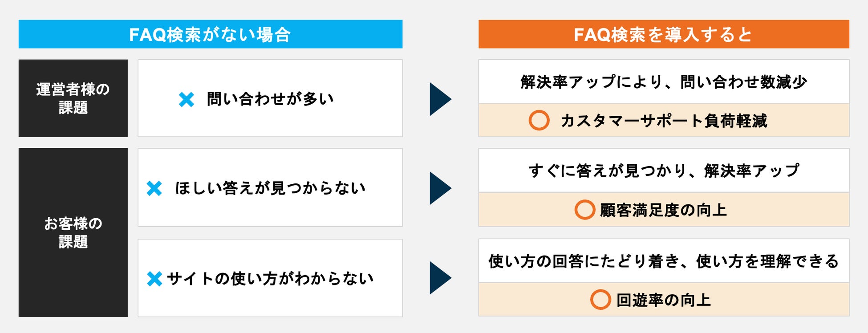Click the orange circle beside 回遊率の向上

(600, 300)
